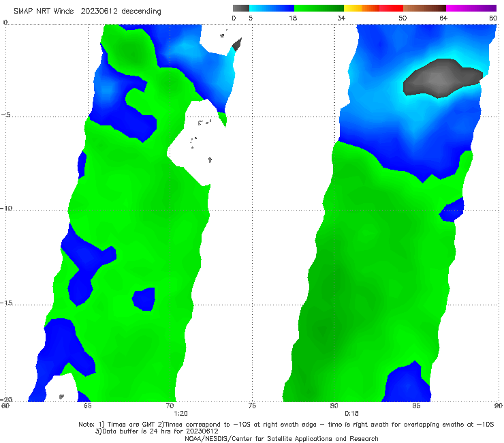The height and width of the screenshot is (443, 504).
Task: Click the '3)Data buffer is 24 hrs' note line
Action: pyautogui.click(x=157, y=431)
